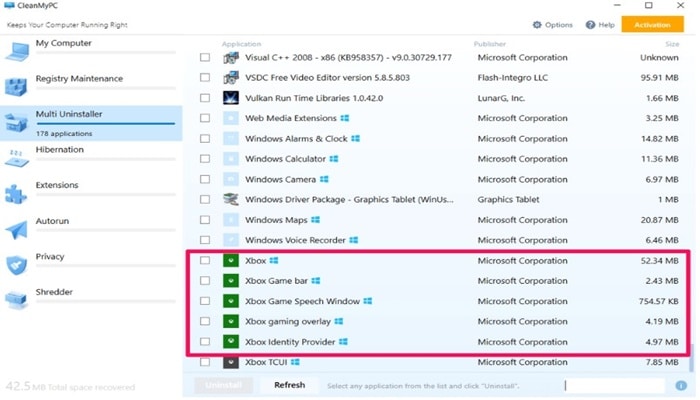The width and height of the screenshot is (700, 400).
Task: Open My Computer laptop icon
Action: pyautogui.click(x=17, y=52)
